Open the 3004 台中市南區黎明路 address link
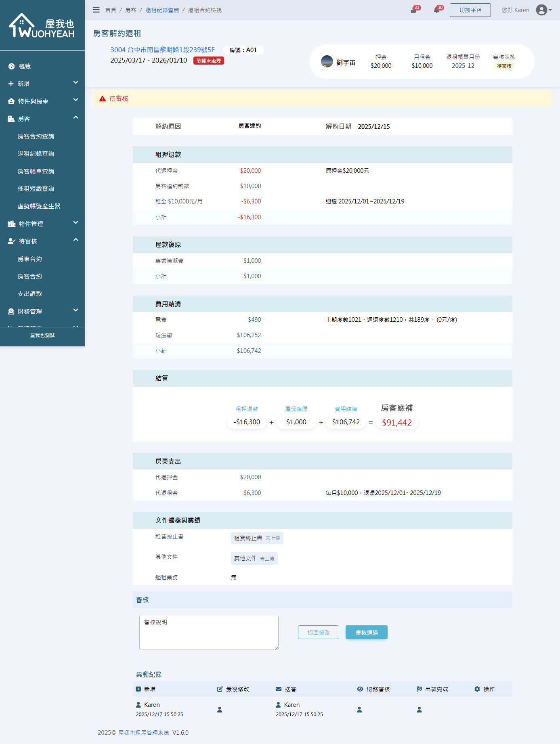This screenshot has width=560, height=744. click(x=162, y=50)
